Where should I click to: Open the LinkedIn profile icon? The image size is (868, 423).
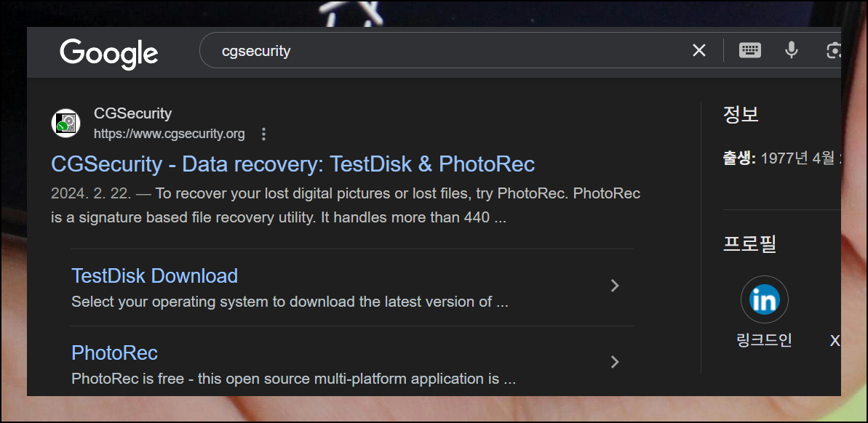point(765,299)
